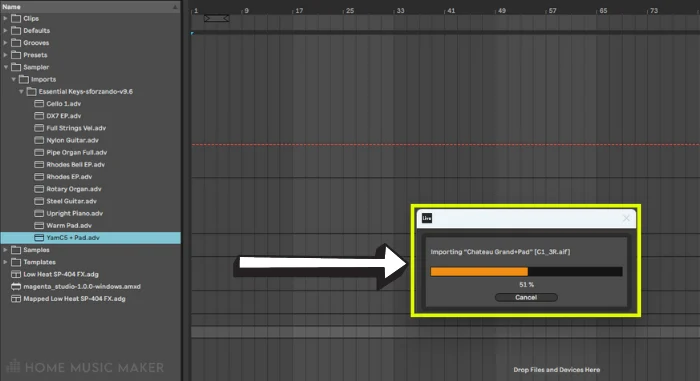700x381 pixels.
Task: Click bar 33 on the timeline ruler
Action: click(x=400, y=10)
